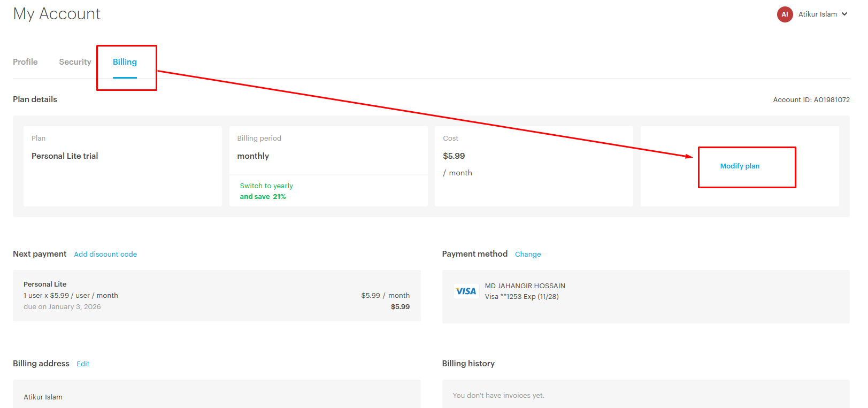Click the Personal Lite trial plan name
Viewport: 868px width, 408px height.
click(65, 156)
